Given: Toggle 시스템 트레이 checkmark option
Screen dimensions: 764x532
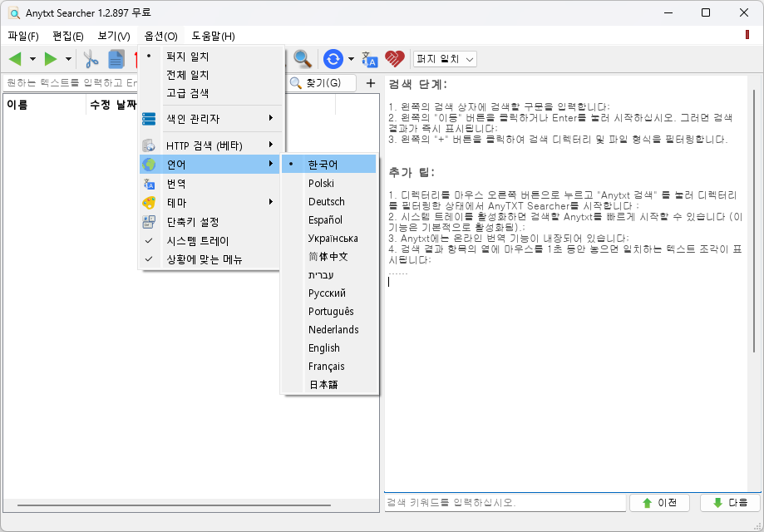Looking at the screenshot, I should [209, 241].
